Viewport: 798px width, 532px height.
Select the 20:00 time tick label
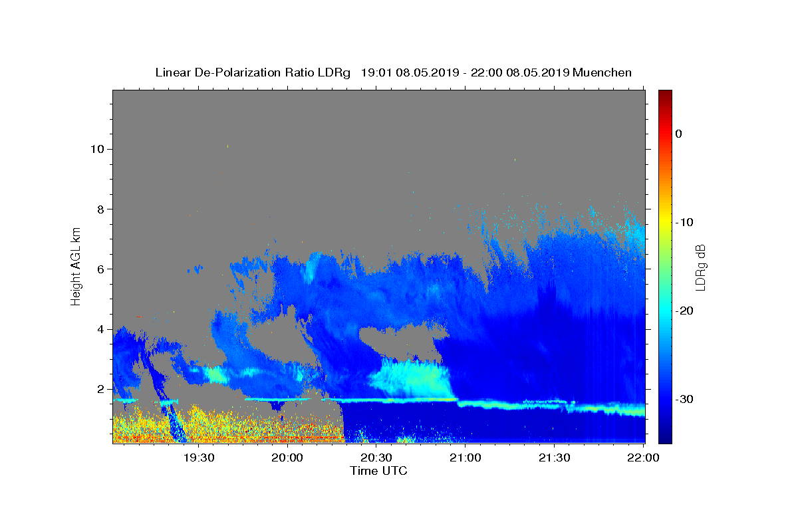[x=287, y=458]
